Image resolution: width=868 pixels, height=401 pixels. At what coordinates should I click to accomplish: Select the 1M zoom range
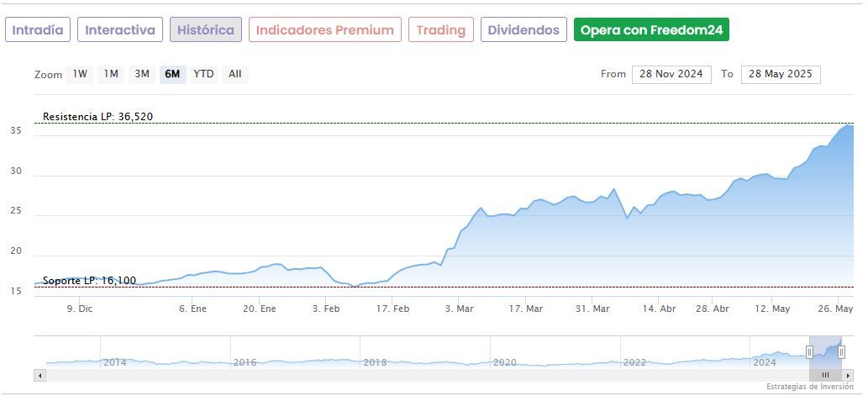coord(111,74)
